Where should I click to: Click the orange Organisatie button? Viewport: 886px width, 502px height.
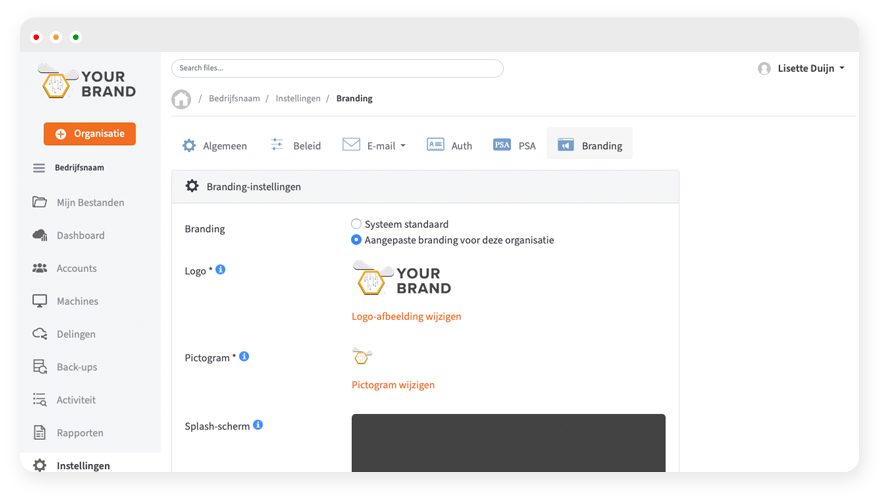pos(89,134)
